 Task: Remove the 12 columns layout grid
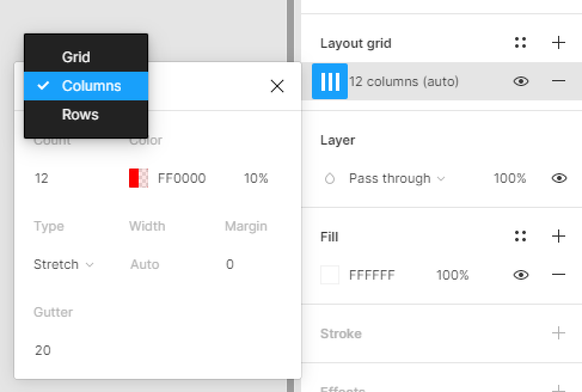tap(558, 81)
